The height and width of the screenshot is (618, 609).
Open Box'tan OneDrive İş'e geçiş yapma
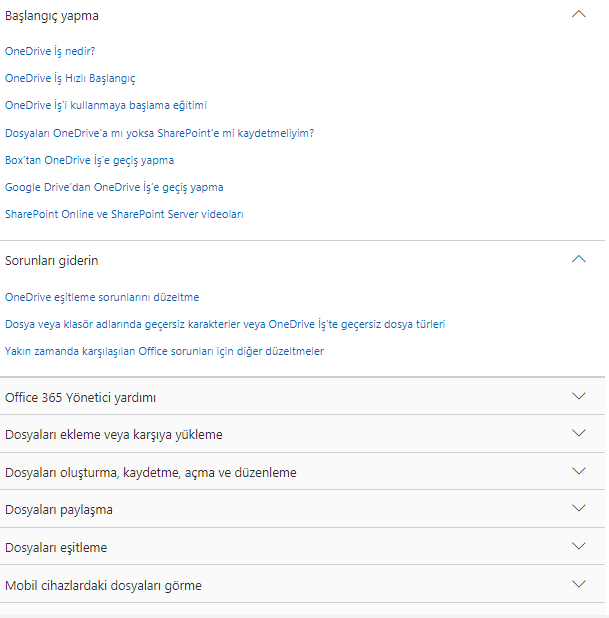click(x=89, y=160)
